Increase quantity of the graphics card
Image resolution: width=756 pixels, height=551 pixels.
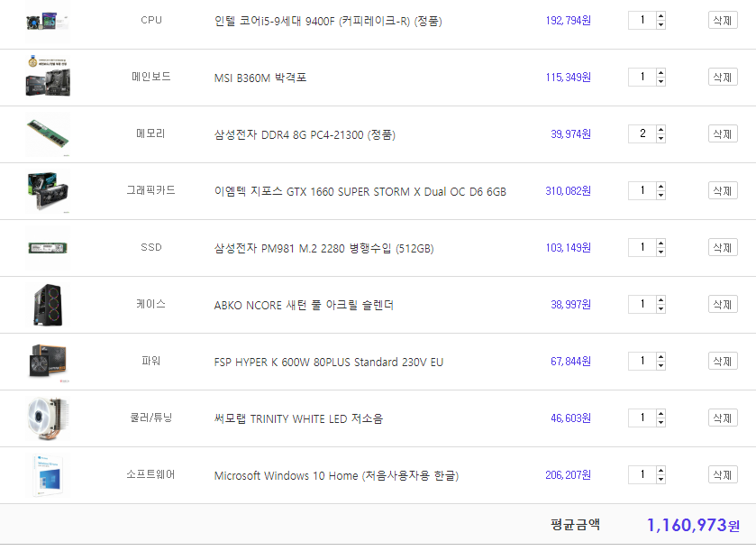[660, 186]
